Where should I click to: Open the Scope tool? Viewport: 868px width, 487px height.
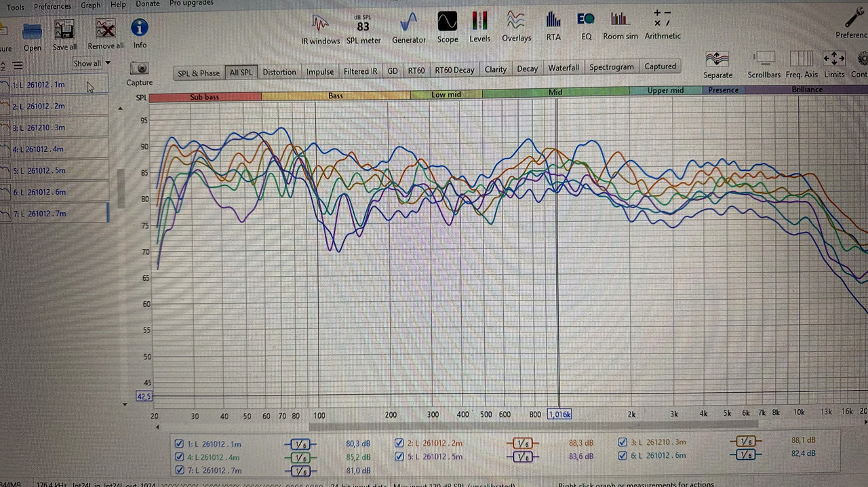[x=447, y=22]
